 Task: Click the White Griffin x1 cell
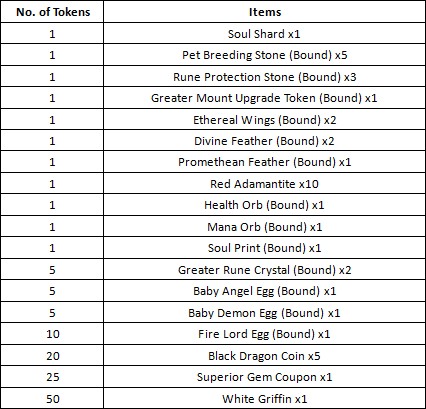coord(265,398)
